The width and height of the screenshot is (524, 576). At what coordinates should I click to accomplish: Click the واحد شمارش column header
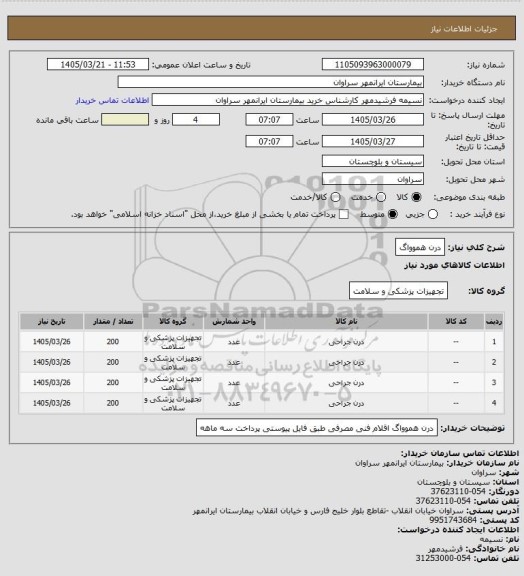point(234,321)
